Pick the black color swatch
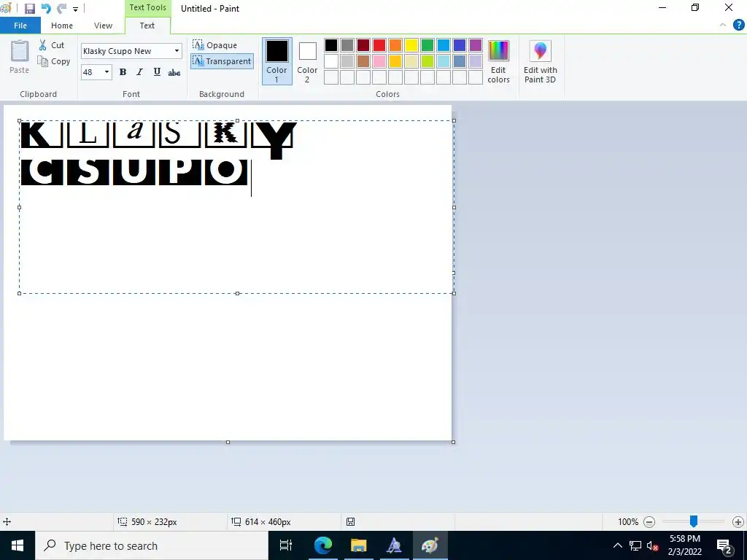Viewport: 747px width, 560px height. point(331,45)
